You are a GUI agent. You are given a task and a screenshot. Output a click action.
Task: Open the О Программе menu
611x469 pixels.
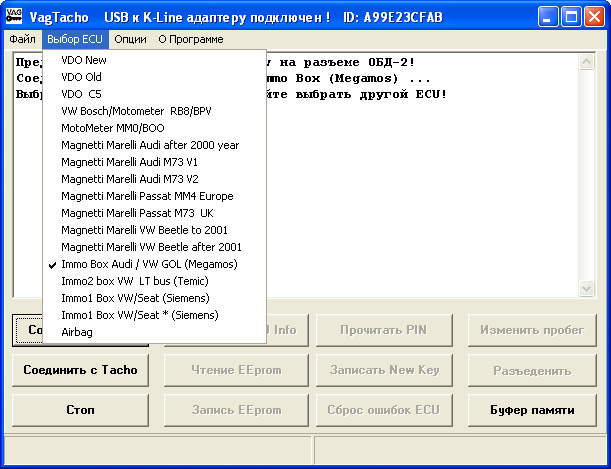pyautogui.click(x=191, y=39)
